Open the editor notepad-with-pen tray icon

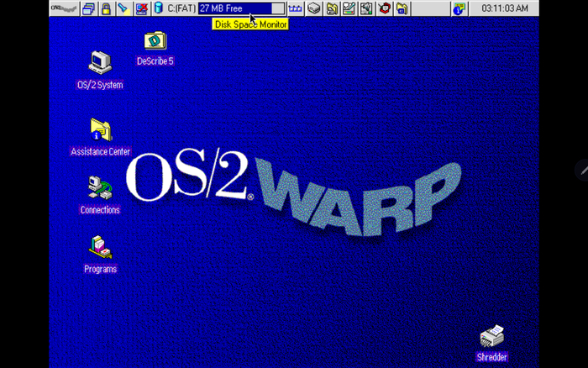pyautogui.click(x=349, y=8)
